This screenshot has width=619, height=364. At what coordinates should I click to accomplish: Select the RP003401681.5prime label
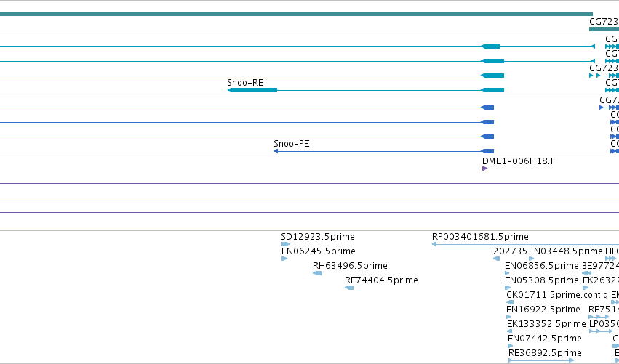(x=480, y=237)
